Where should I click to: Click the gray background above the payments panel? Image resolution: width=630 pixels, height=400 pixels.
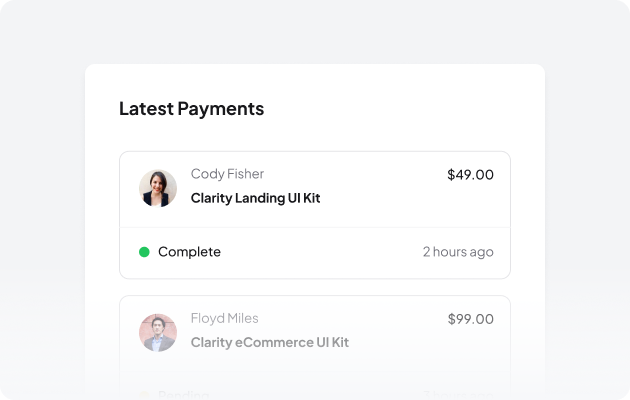pos(315,30)
